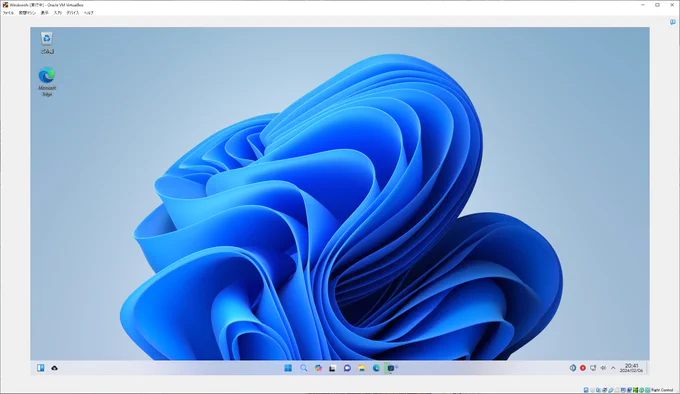
Task: Click the red tray notification icon
Action: click(x=583, y=368)
